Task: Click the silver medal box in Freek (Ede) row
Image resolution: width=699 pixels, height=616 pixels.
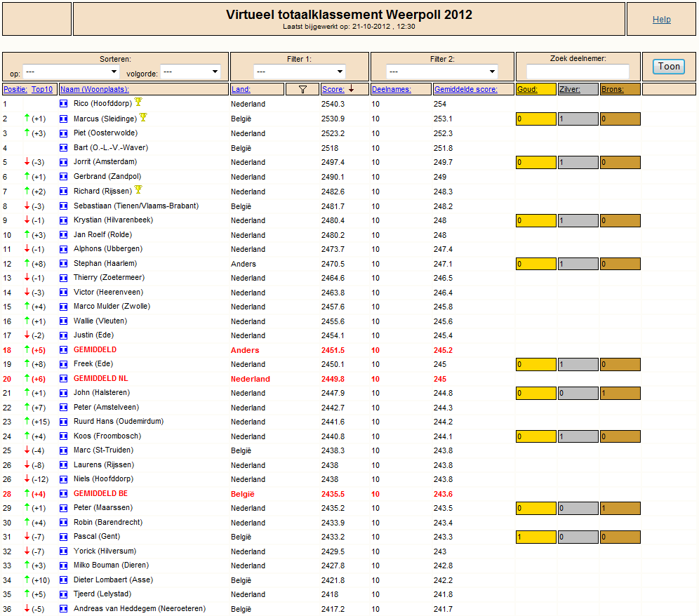Action: tap(578, 365)
